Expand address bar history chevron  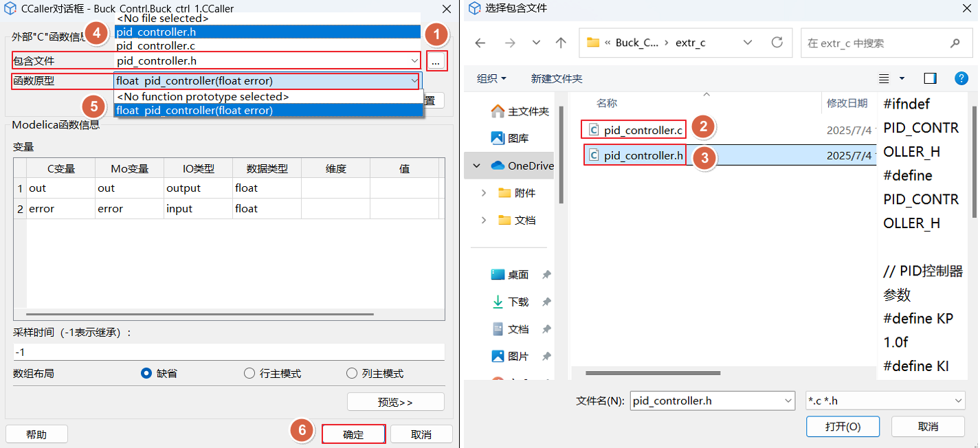(x=748, y=43)
